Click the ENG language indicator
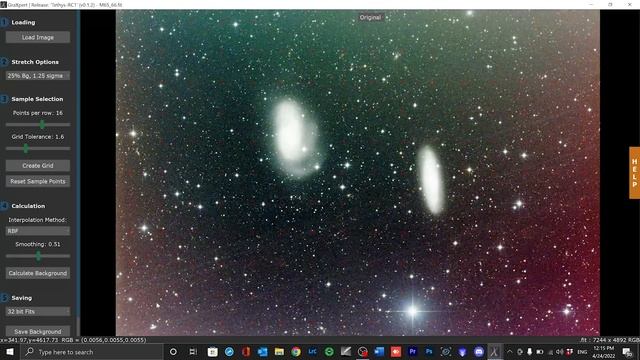The image size is (640, 360). click(582, 352)
